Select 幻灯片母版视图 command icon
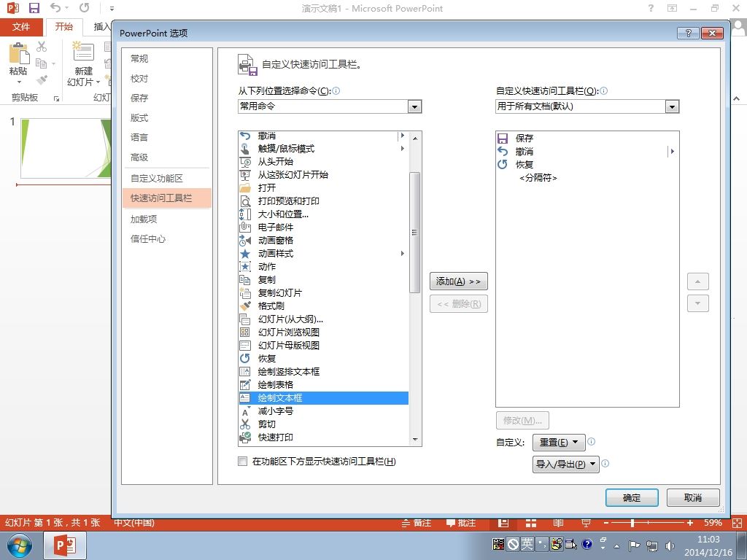Image resolution: width=747 pixels, height=560 pixels. 245,345
